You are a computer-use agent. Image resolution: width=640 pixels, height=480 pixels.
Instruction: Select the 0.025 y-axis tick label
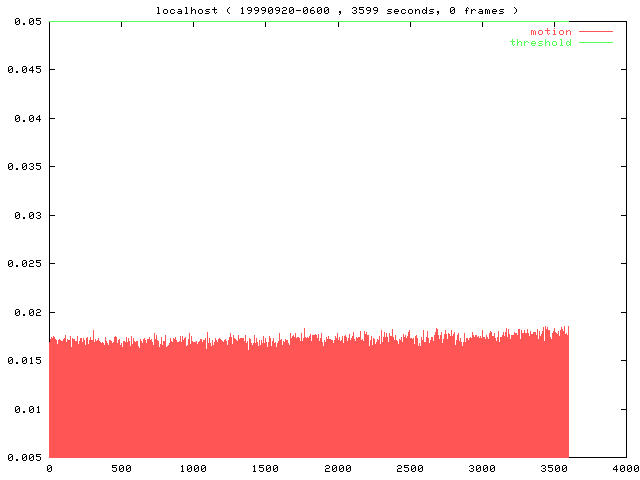20,264
